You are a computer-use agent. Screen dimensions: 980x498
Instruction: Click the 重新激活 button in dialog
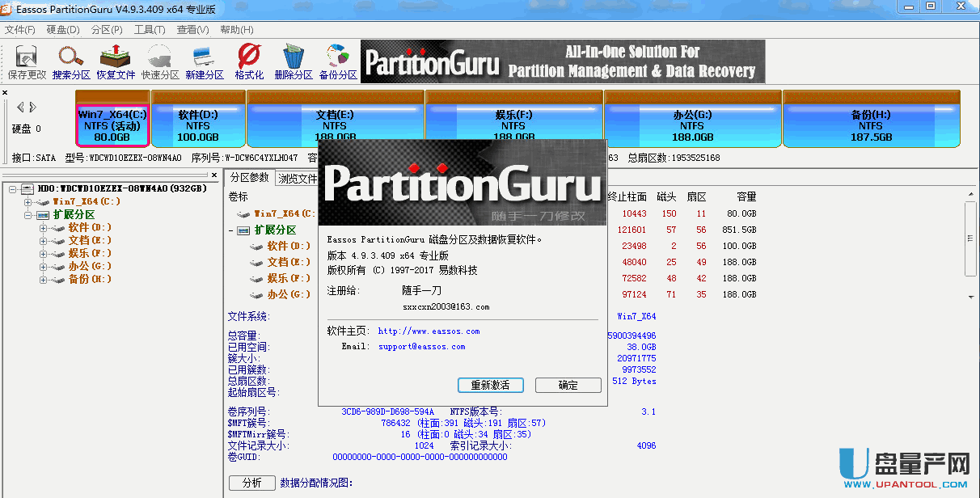click(490, 385)
